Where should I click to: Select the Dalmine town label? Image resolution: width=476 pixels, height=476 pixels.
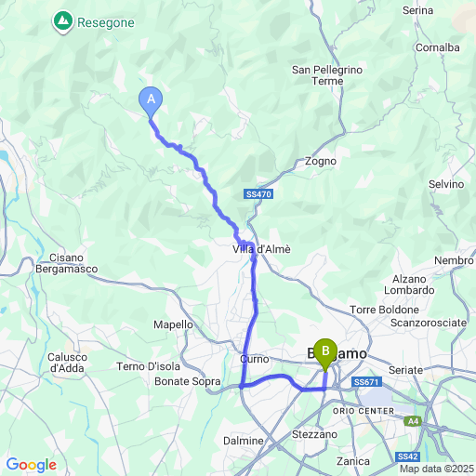point(244,441)
